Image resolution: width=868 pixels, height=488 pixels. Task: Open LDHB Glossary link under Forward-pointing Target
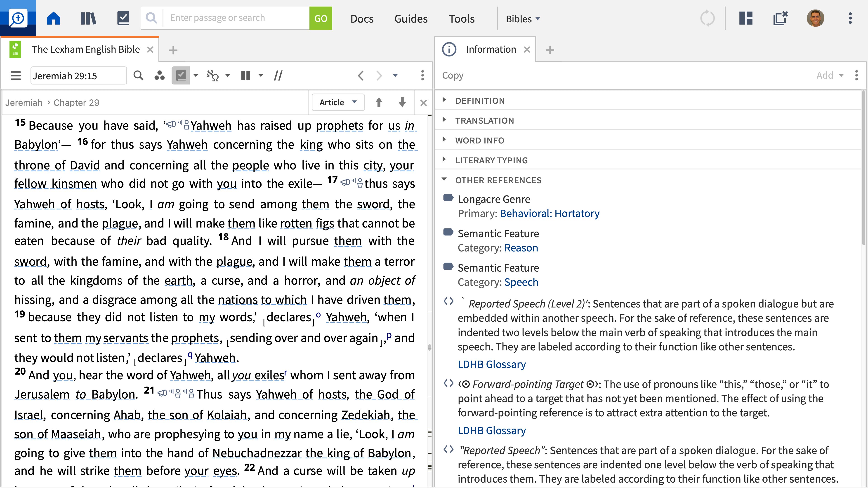492,431
